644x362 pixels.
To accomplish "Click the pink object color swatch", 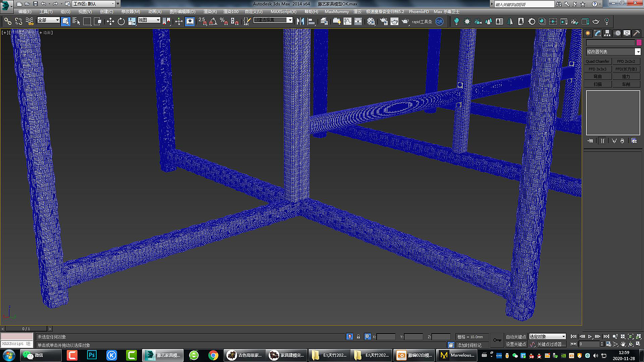I will point(638,43).
